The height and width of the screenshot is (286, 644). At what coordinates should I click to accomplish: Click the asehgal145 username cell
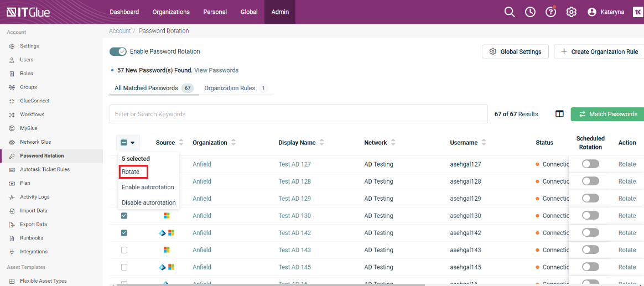(x=465, y=267)
